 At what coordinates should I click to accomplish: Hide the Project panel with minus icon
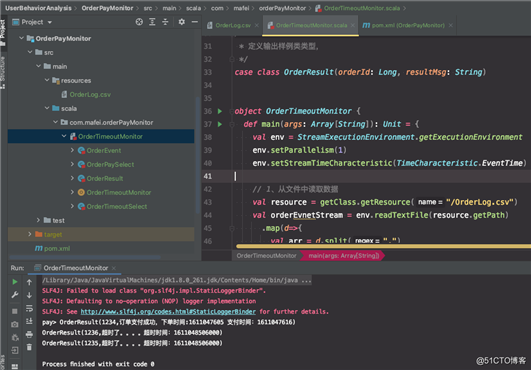(x=195, y=22)
